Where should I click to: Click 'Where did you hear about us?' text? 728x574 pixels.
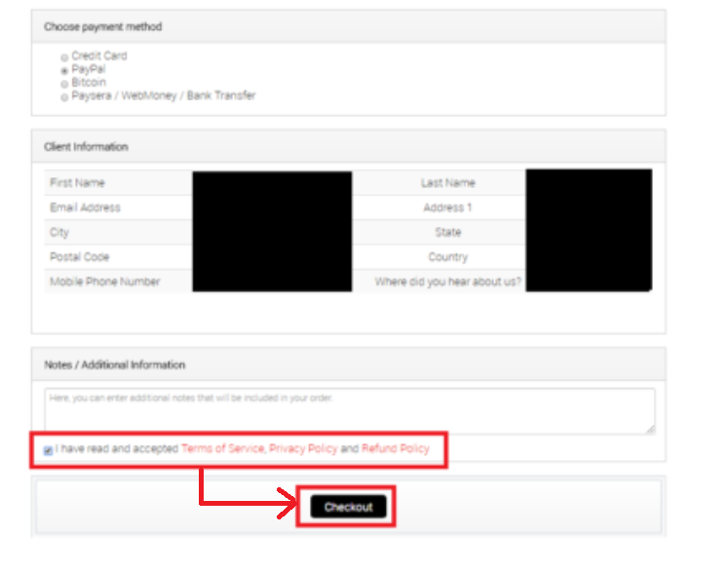[x=448, y=282]
